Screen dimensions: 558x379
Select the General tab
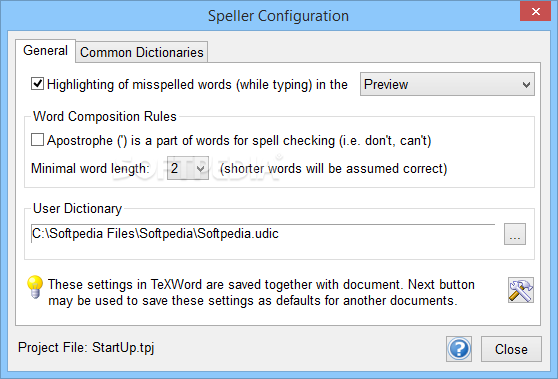45,51
